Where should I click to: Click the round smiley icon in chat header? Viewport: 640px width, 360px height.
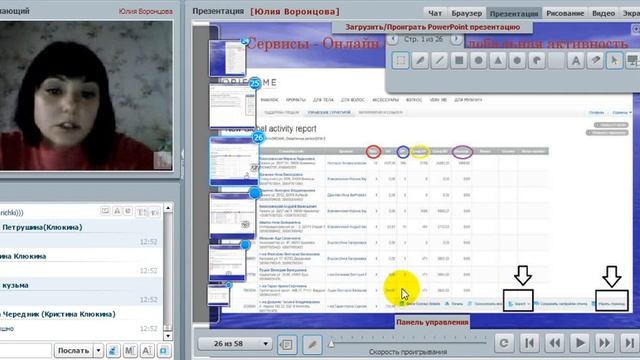[128, 211]
